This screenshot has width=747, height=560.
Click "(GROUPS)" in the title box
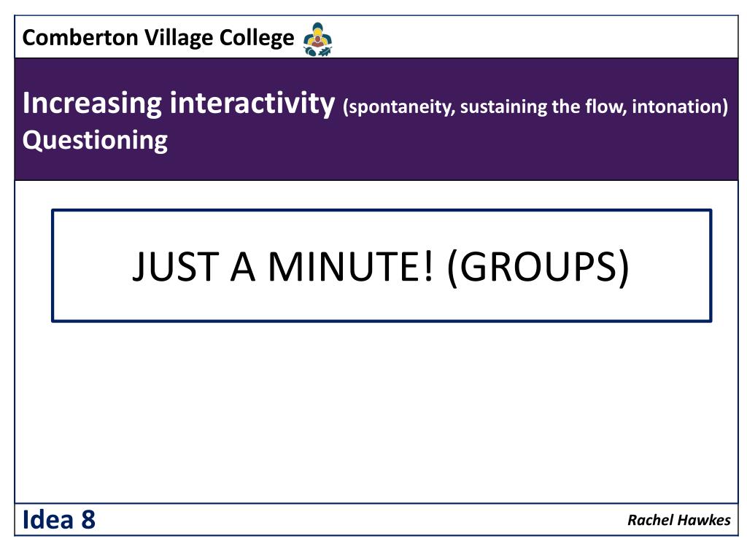point(535,266)
